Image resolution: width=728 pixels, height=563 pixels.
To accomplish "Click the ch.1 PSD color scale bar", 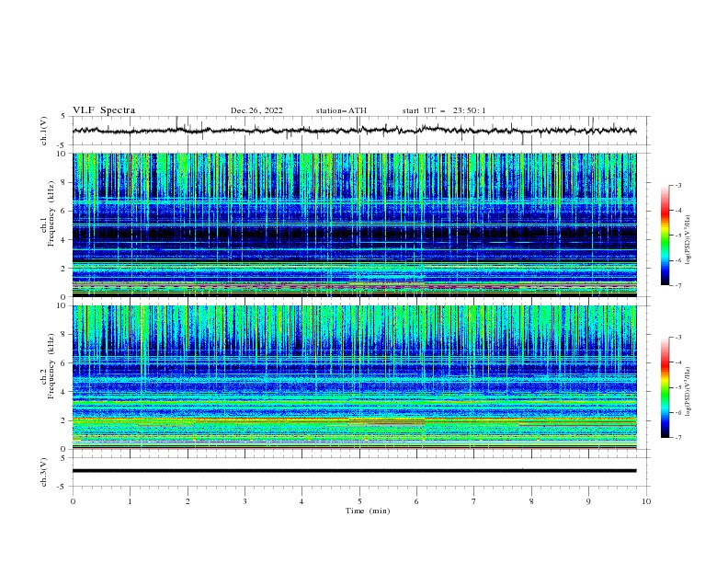I will tap(665, 235).
